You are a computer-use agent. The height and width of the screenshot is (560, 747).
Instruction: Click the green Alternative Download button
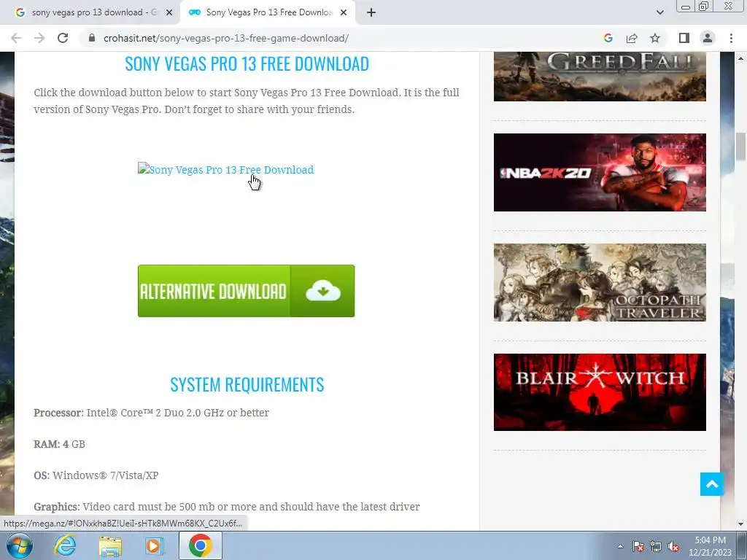[x=247, y=291]
